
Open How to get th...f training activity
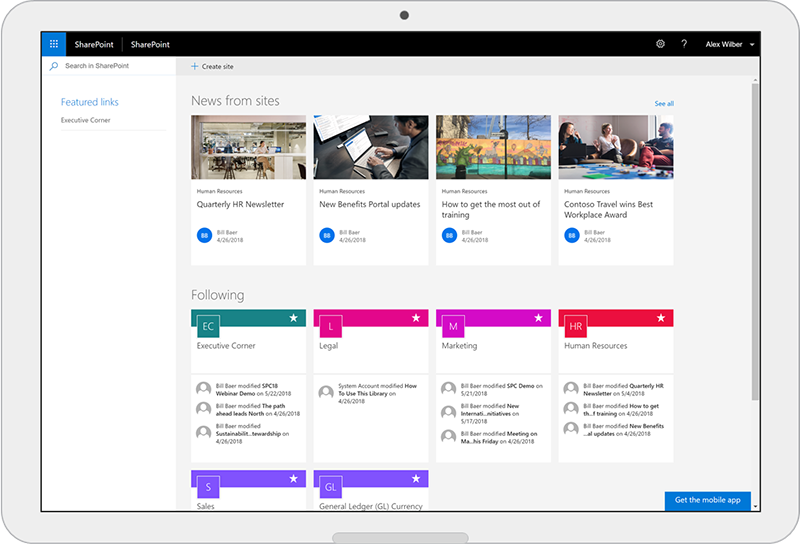621,410
